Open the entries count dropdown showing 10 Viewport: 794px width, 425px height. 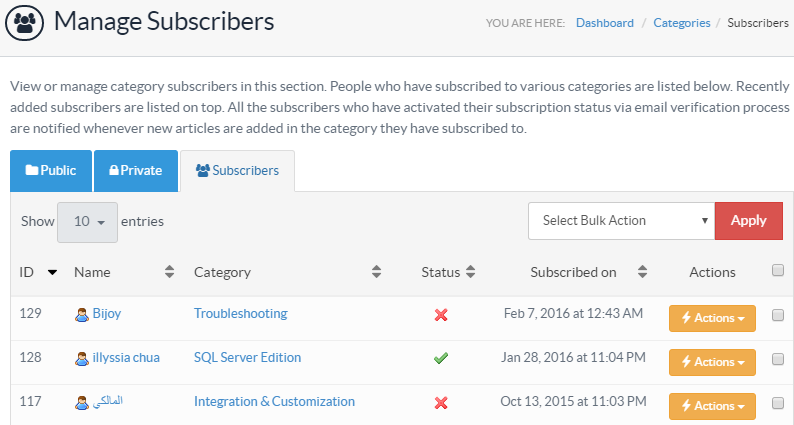87,222
